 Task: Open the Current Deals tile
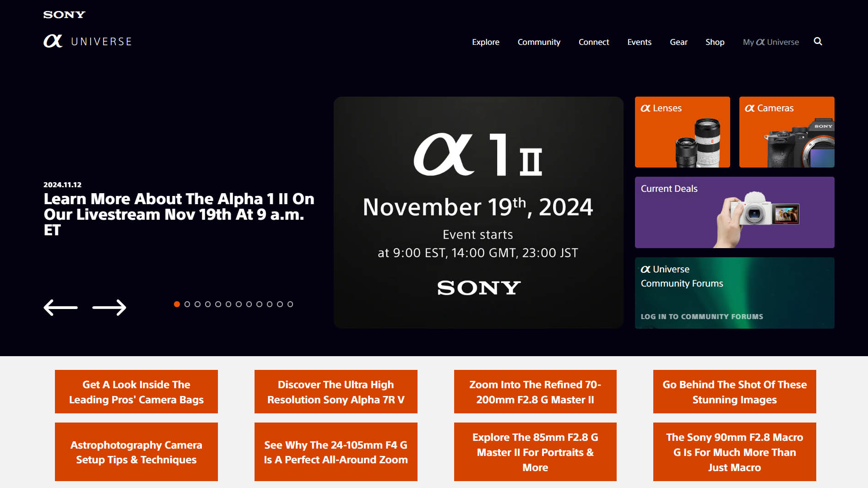point(734,212)
